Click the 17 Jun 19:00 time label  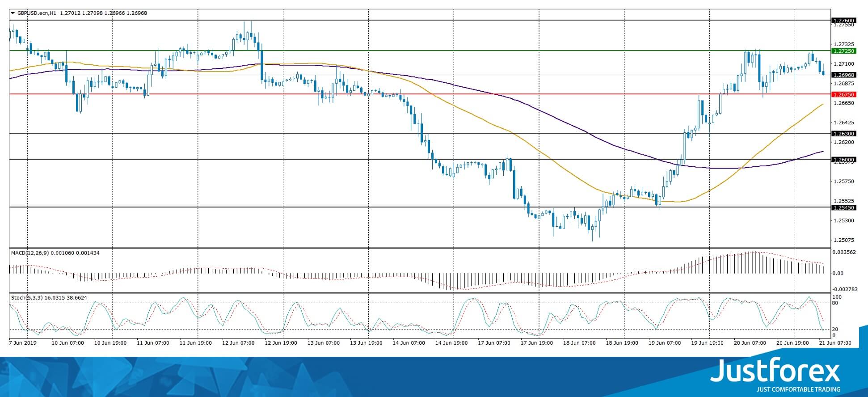pyautogui.click(x=537, y=343)
